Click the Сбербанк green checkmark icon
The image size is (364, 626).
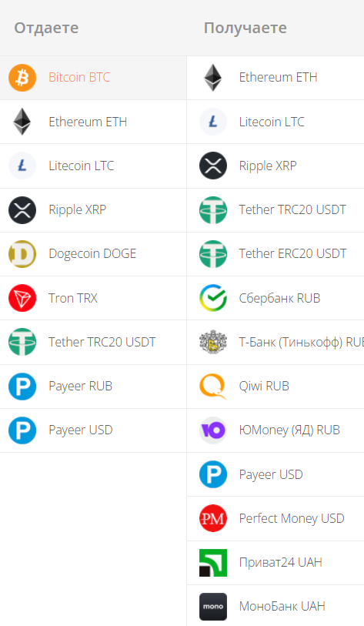[213, 298]
